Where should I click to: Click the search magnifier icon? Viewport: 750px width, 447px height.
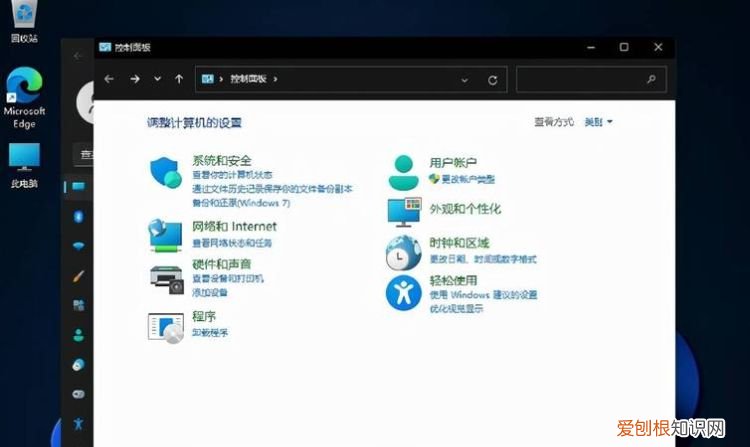coord(651,79)
